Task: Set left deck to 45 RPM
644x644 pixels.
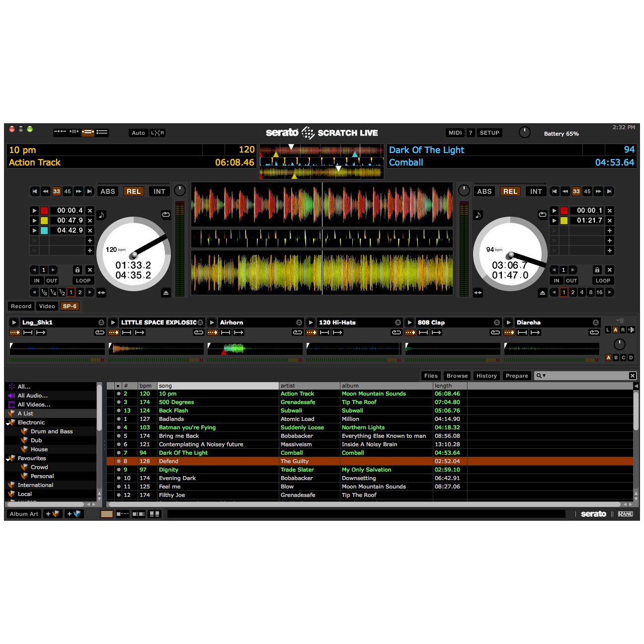Action: point(68,191)
